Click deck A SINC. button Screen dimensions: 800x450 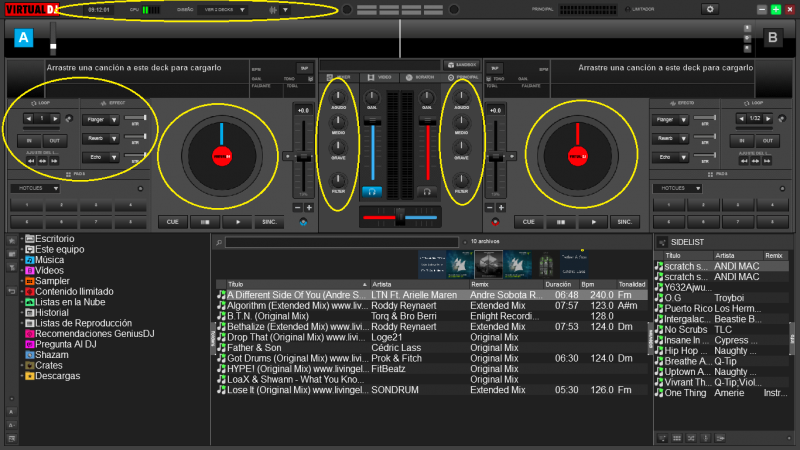pos(269,222)
